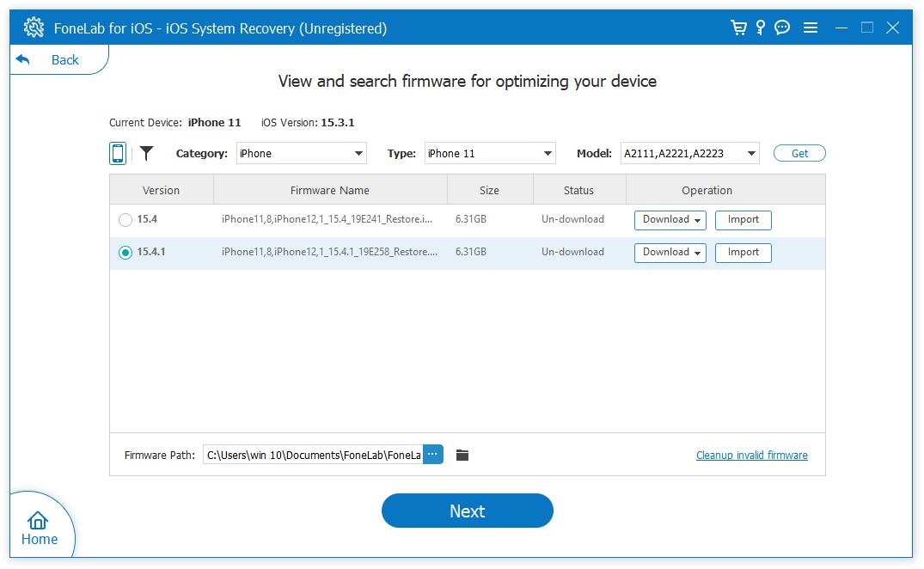This screenshot has width=924, height=569.
Task: Click the Current Device iPhone 11 text
Action: pos(175,123)
